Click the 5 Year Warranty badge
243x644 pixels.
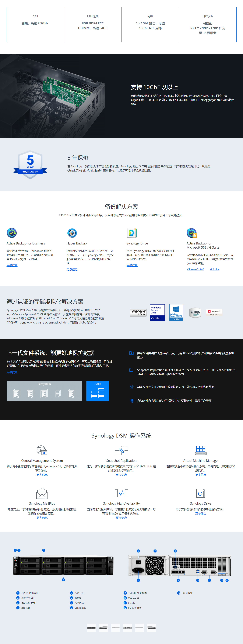coord(30,164)
